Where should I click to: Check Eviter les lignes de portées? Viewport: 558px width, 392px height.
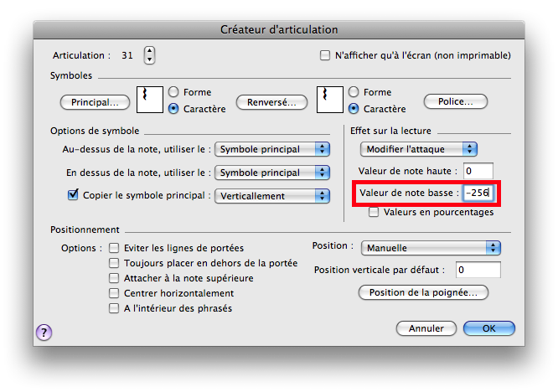(x=114, y=248)
